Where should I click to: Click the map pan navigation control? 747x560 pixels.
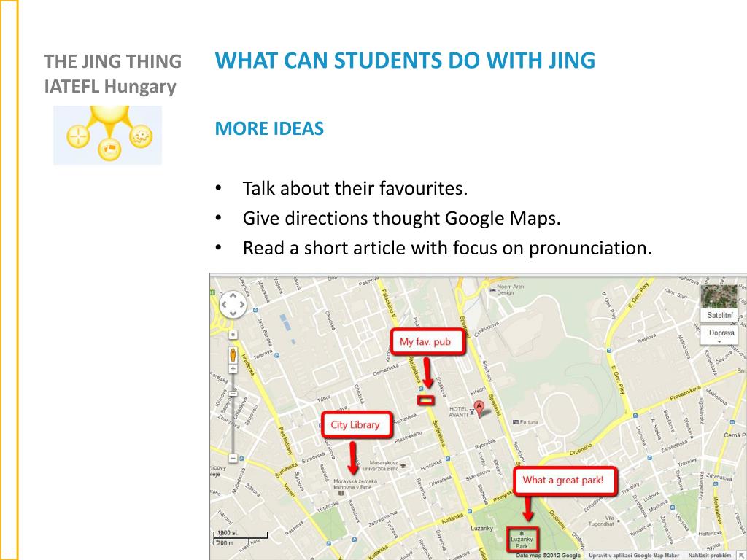coord(233,304)
